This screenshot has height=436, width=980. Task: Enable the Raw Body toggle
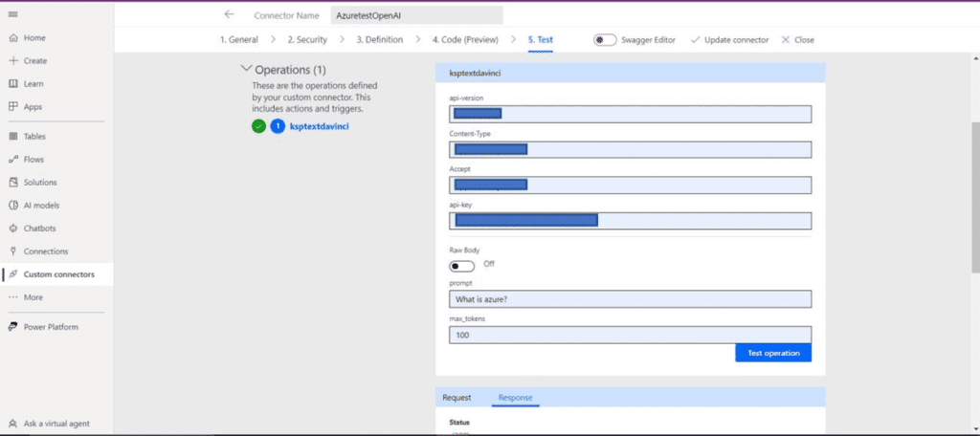tap(462, 265)
